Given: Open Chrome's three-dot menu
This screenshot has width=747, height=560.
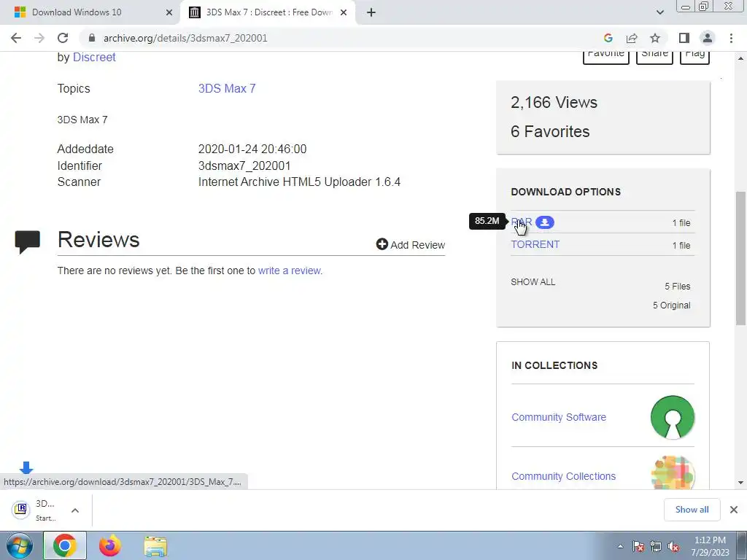Looking at the screenshot, I should tap(731, 38).
